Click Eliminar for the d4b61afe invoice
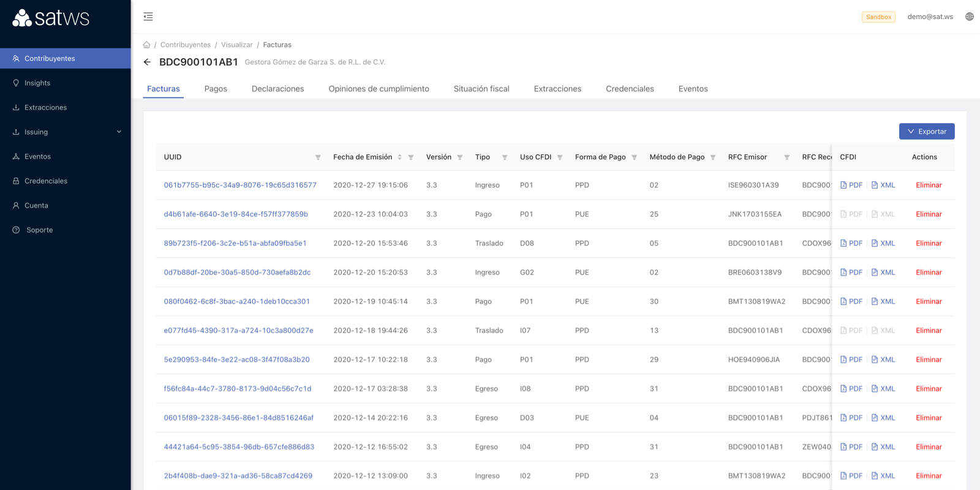Screen dimensions: 980x490 (x=929, y=214)
